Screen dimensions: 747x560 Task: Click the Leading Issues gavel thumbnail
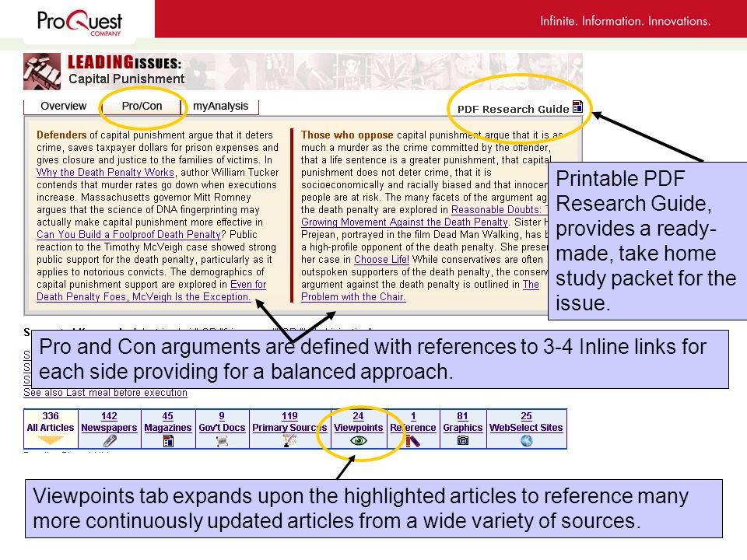pyautogui.click(x=42, y=72)
